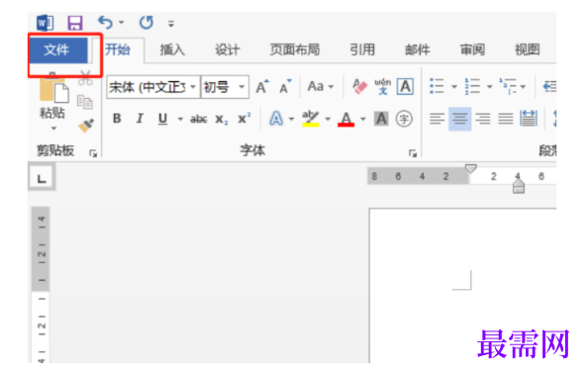Image resolution: width=588 pixels, height=375 pixels.
Task: Open the highlight color dropdown arrow
Action: pyautogui.click(x=328, y=120)
